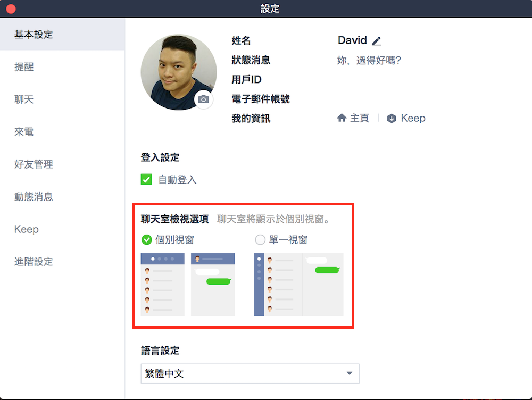The width and height of the screenshot is (532, 400).
Task: Open the Keep section in sidebar
Action: (x=62, y=229)
